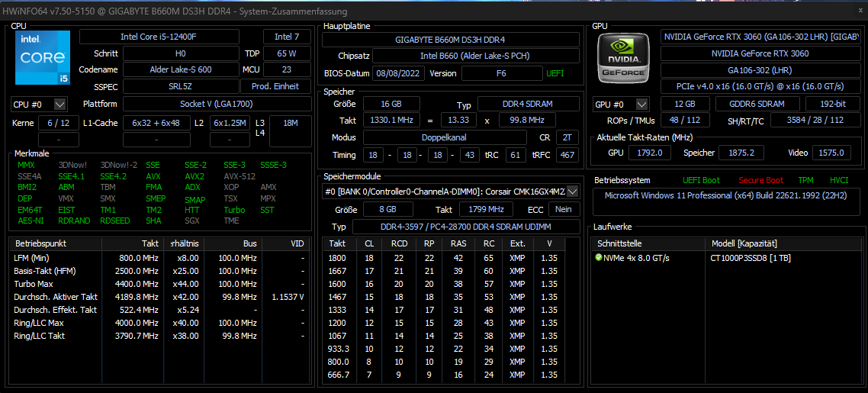Click the 192-bit bus width field
Image resolution: width=868 pixels, height=393 pixels.
click(x=833, y=104)
